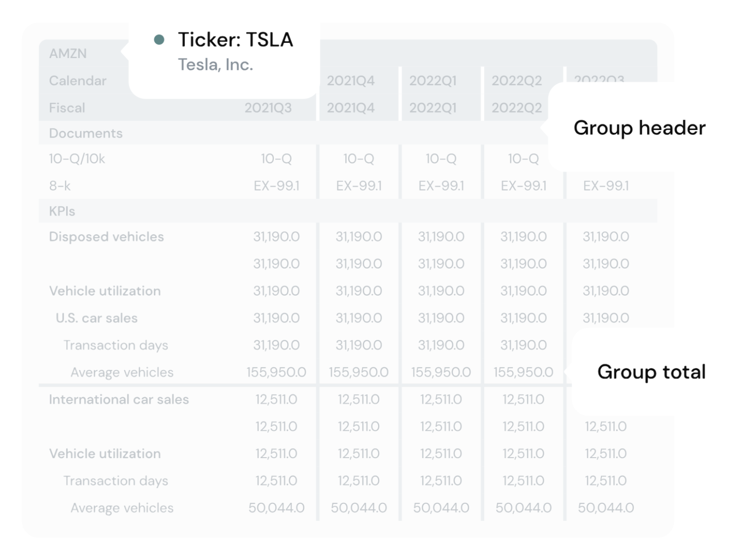Select the 10-Q/10k row label
The width and height of the screenshot is (739, 560).
pos(77,159)
